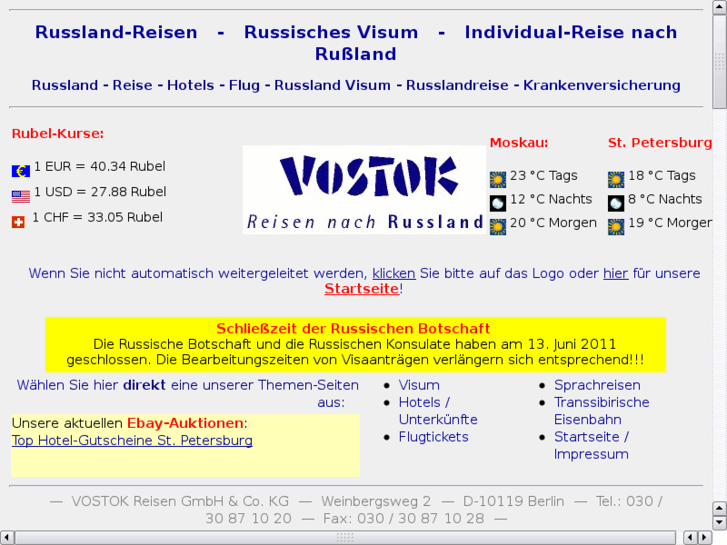
Task: Click the far-right horizontal scroll right arrow
Action: 705,538
